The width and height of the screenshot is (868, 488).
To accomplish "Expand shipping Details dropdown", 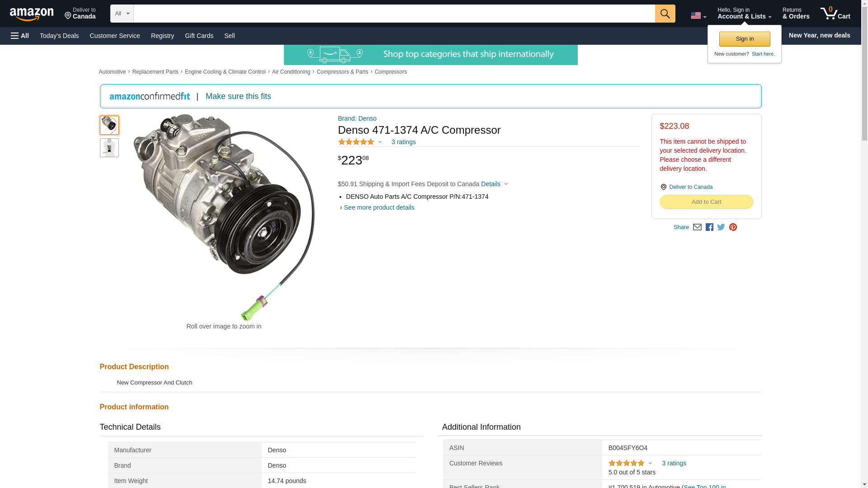I will click(x=494, y=184).
